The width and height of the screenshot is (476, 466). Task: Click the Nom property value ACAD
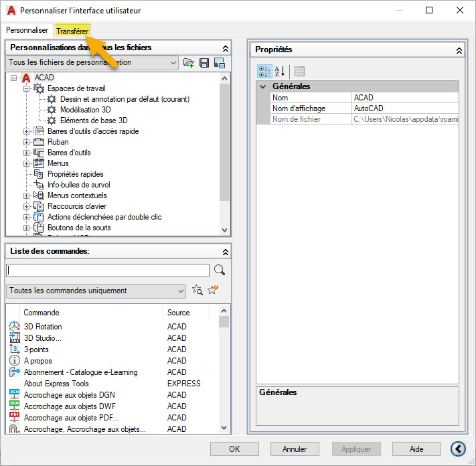405,98
